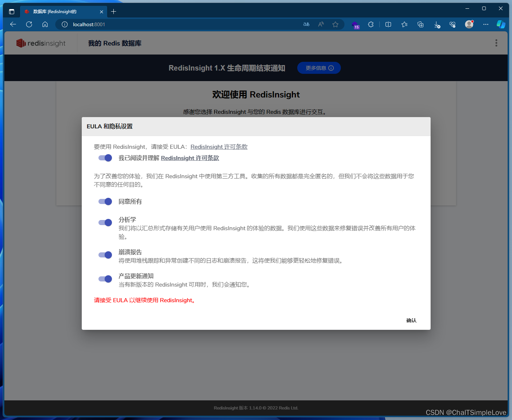Toggle the 崩溃报告 switch

[x=105, y=255]
